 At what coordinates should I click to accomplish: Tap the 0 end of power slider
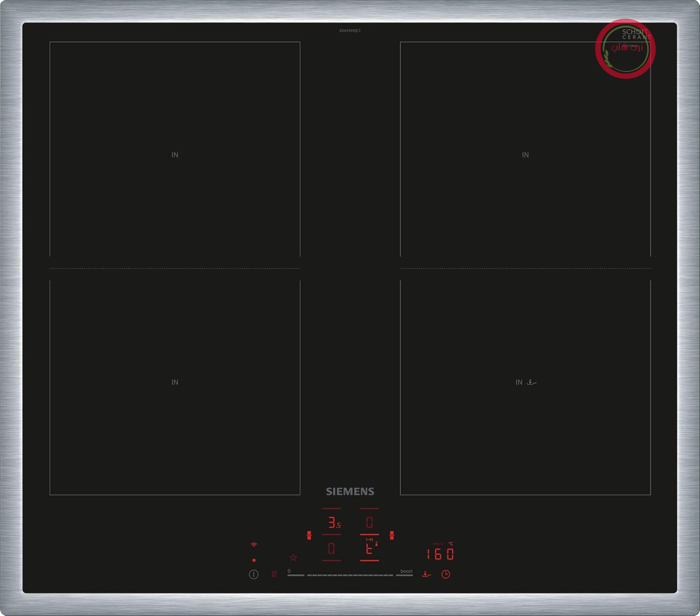tap(295, 573)
